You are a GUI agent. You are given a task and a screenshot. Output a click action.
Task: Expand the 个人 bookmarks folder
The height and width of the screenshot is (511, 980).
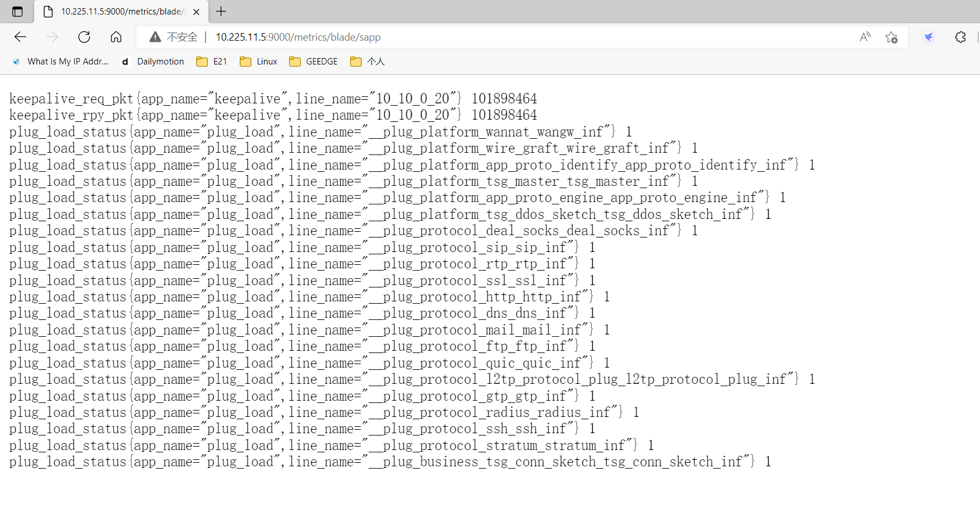tap(368, 62)
